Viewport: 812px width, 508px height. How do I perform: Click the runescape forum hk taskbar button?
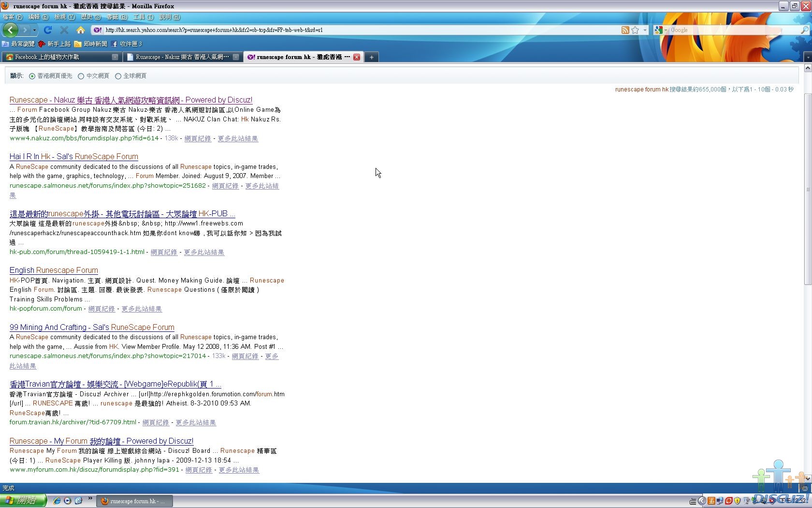coord(135,501)
